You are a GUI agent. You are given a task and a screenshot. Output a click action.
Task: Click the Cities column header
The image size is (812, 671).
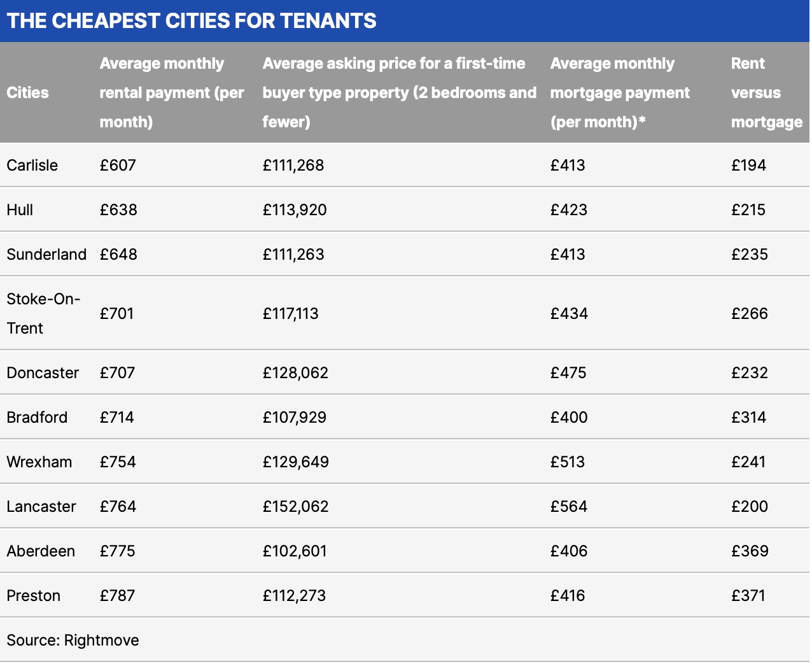(28, 93)
